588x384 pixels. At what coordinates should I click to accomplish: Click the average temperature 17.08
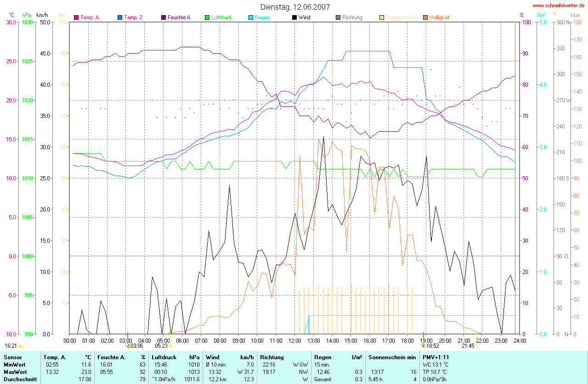click(x=85, y=379)
